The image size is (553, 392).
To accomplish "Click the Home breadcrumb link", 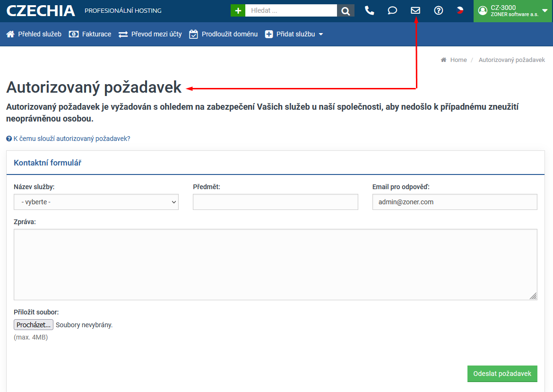I will click(x=458, y=60).
